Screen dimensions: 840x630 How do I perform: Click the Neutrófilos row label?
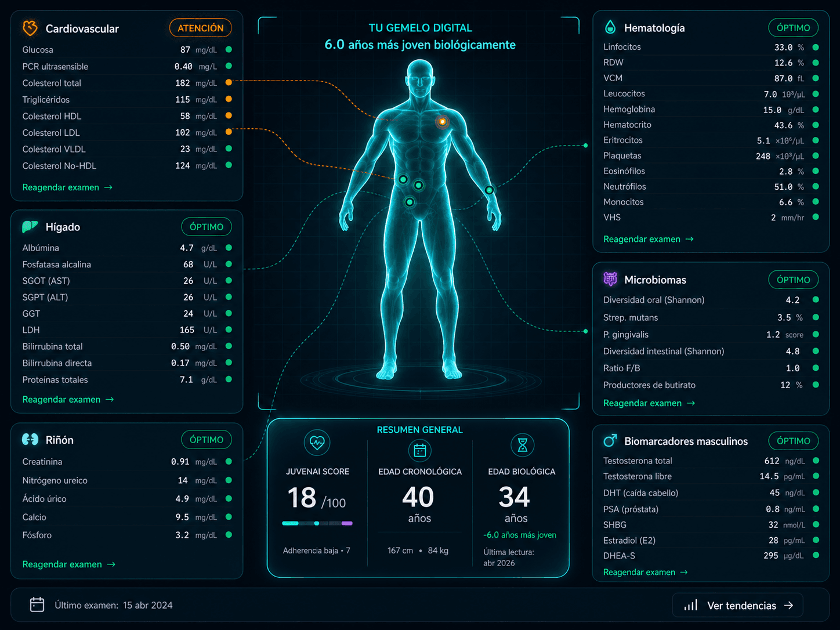tap(625, 186)
